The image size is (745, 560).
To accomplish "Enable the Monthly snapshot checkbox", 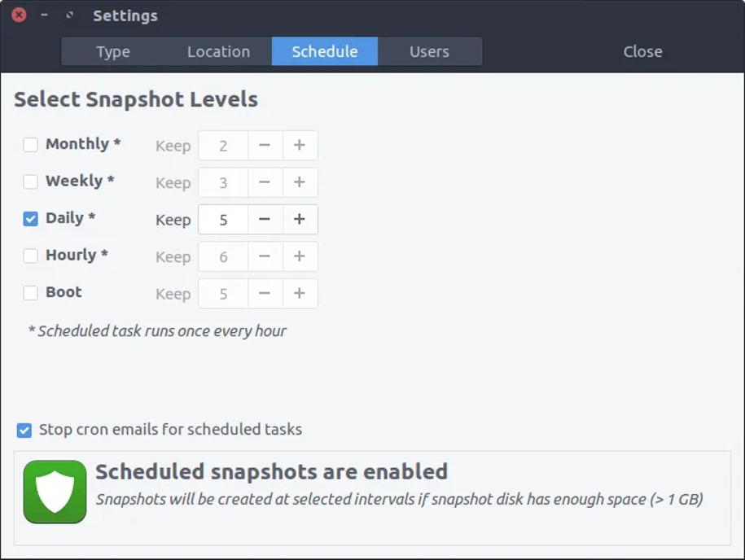I will click(30, 145).
